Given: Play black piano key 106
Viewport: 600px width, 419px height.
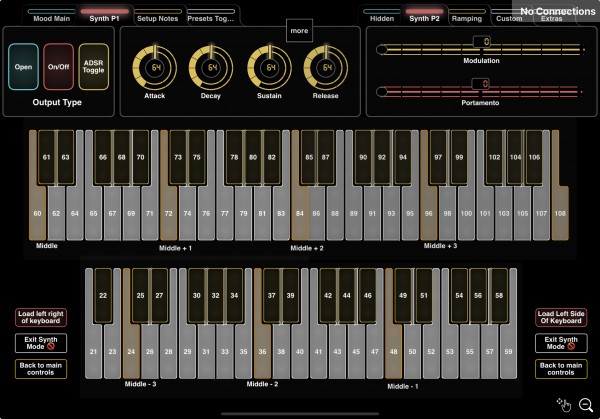Looking at the screenshot, I should [x=534, y=157].
